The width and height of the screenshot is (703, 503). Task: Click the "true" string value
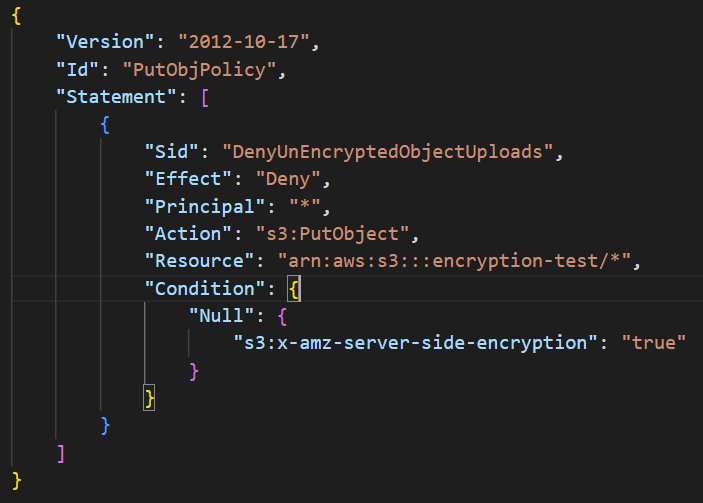tap(653, 343)
